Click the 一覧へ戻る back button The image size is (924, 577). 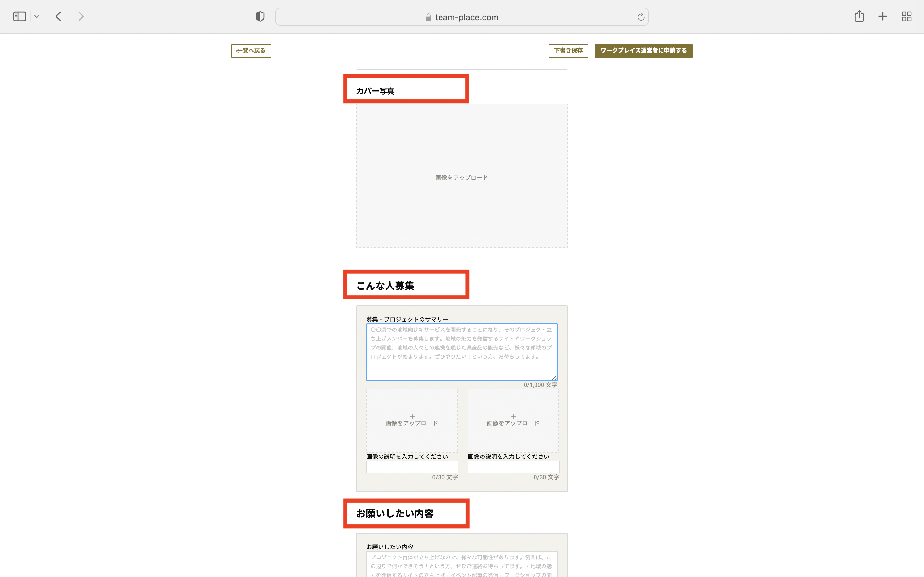point(251,51)
